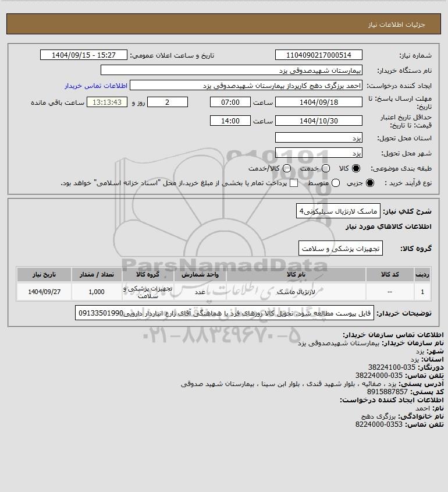448x492 pixels.
Task: Select the کالا/خدمت radio button
Action: point(286,168)
